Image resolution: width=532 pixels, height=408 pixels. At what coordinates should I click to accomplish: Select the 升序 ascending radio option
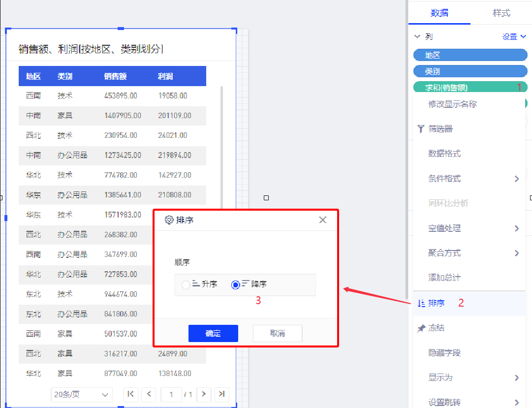click(186, 284)
